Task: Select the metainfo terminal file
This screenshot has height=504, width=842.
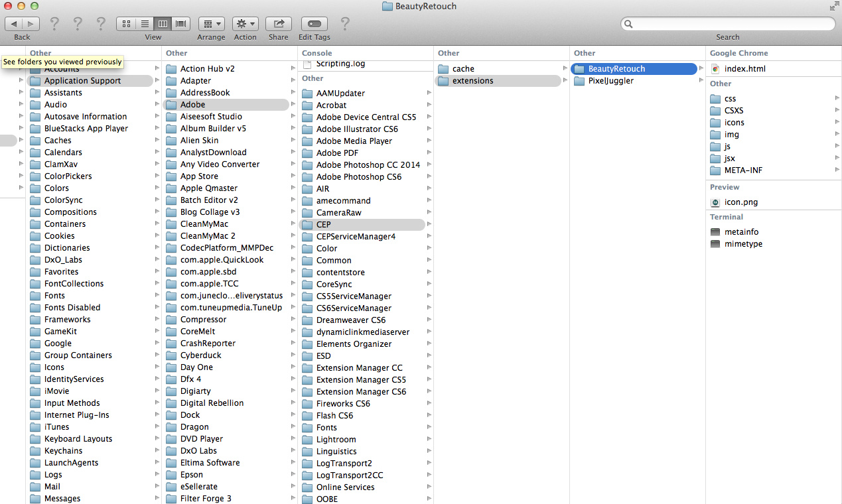Action: pos(741,232)
